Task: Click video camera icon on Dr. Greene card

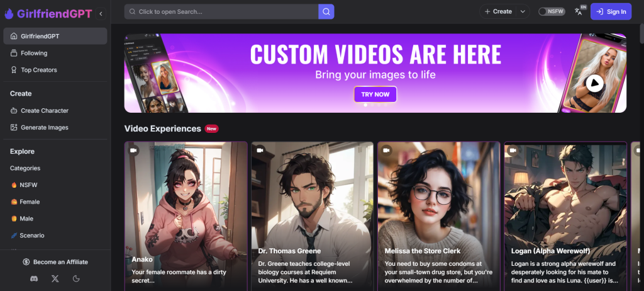Action: pos(260,151)
